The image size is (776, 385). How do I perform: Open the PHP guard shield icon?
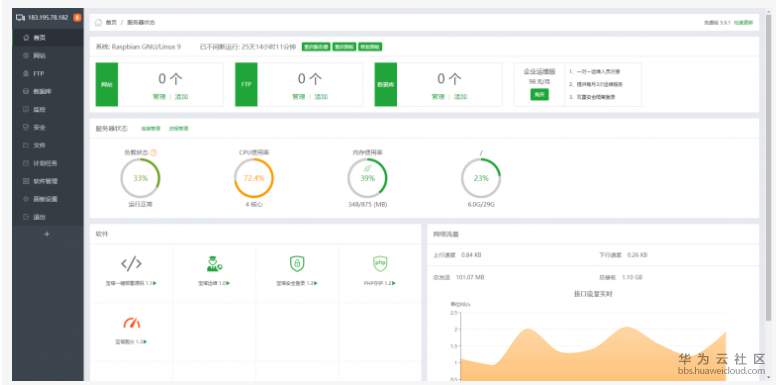point(380,263)
